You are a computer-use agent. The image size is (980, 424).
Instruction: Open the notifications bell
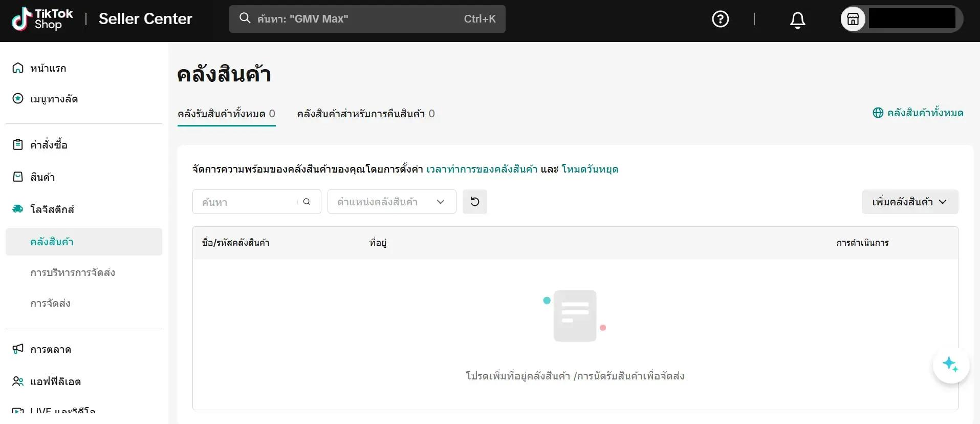click(797, 19)
